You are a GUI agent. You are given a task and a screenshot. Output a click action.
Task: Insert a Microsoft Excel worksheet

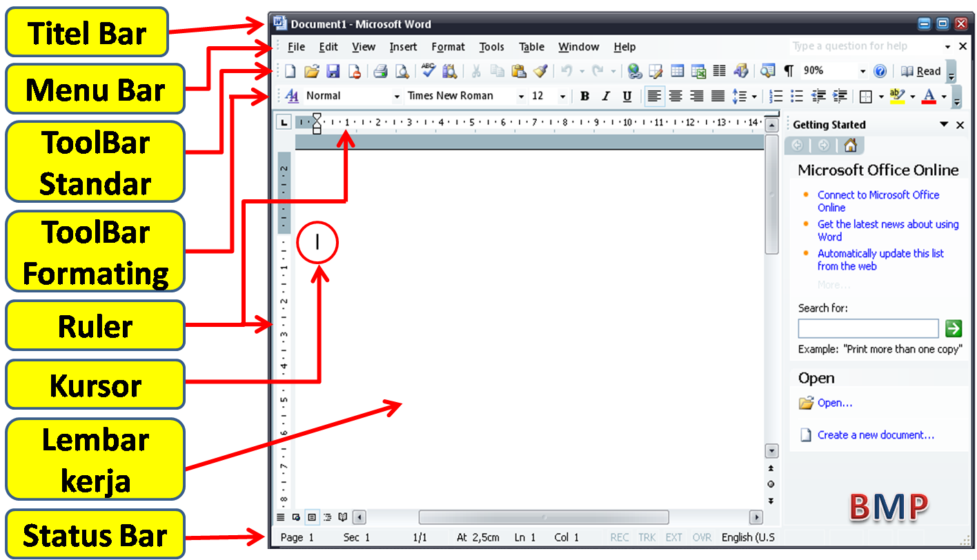pyautogui.click(x=698, y=71)
